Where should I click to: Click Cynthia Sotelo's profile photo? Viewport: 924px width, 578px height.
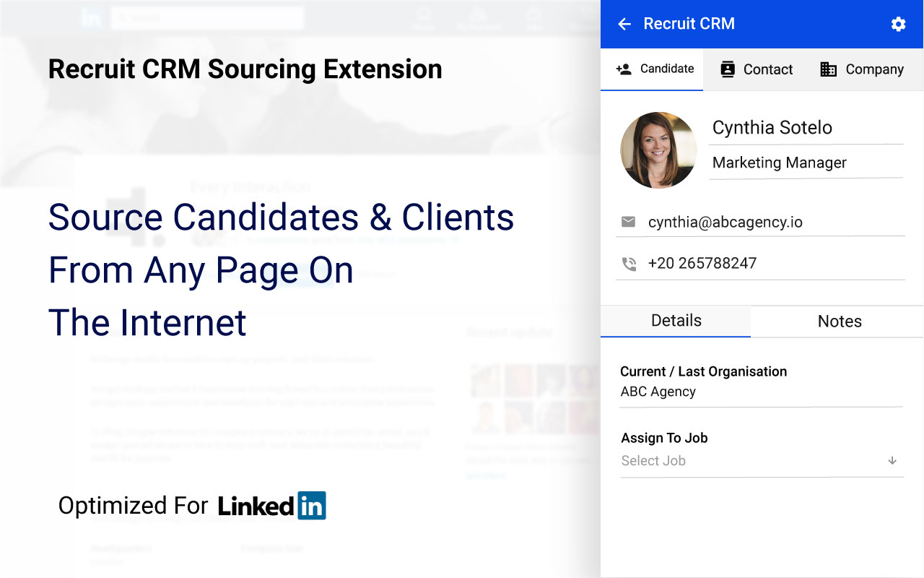tap(658, 150)
